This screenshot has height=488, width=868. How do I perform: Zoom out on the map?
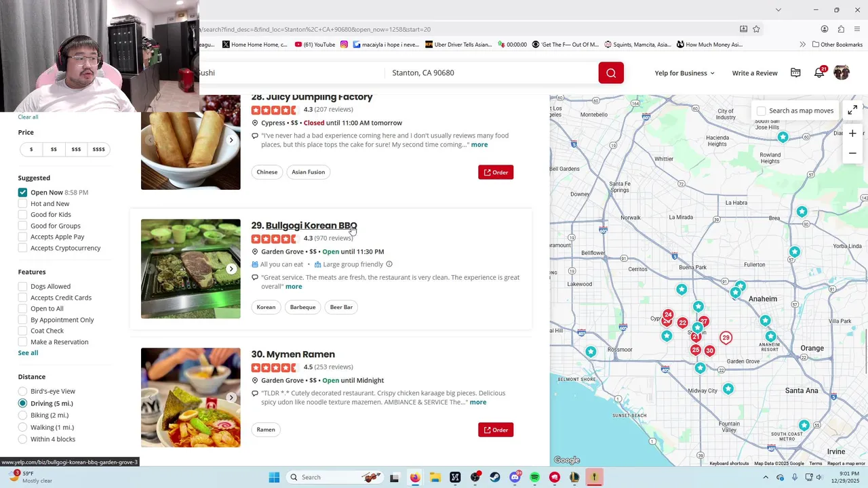point(852,153)
